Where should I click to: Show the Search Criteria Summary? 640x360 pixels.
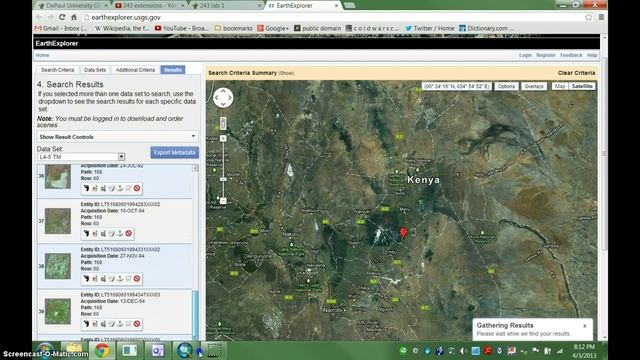(x=286, y=73)
